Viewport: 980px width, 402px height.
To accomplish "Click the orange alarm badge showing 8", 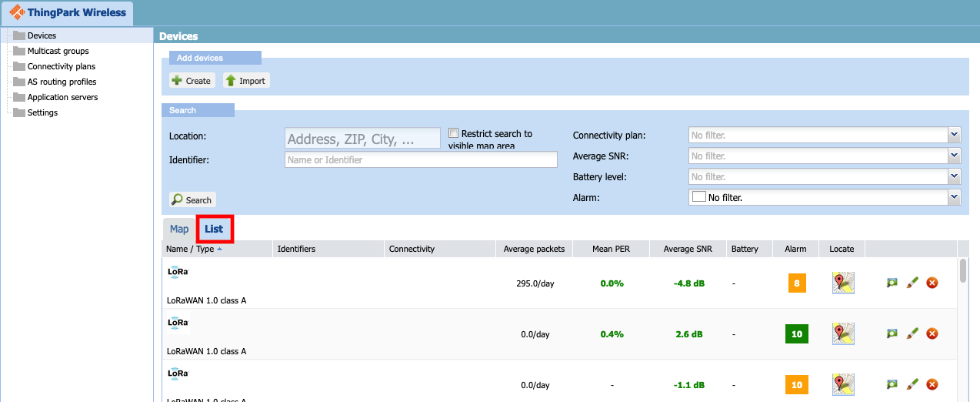I will coord(796,283).
